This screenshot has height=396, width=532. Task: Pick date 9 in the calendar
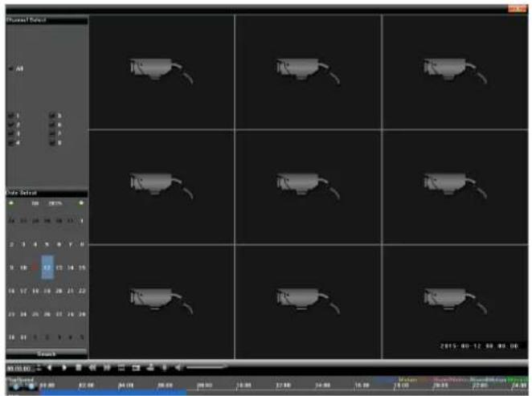(11, 267)
